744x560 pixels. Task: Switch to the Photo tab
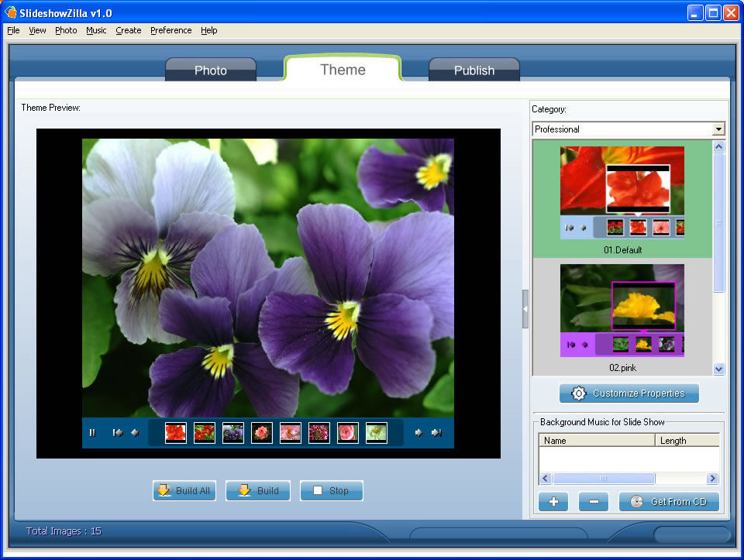211,70
